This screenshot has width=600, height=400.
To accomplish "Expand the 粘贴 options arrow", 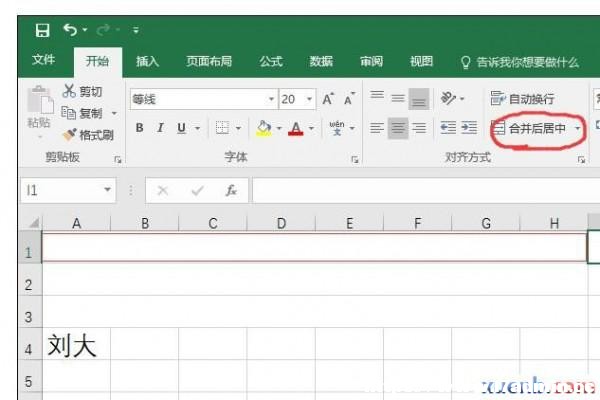I will [40, 137].
